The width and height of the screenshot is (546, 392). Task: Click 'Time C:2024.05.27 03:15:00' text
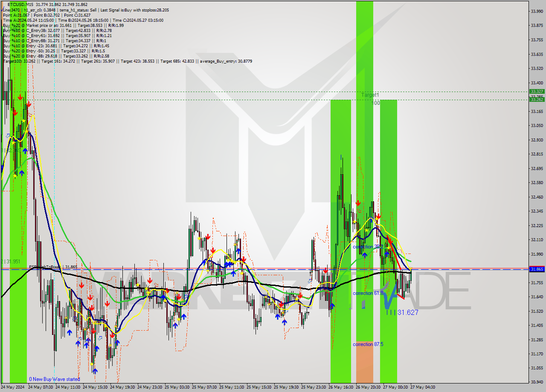click(x=138, y=20)
